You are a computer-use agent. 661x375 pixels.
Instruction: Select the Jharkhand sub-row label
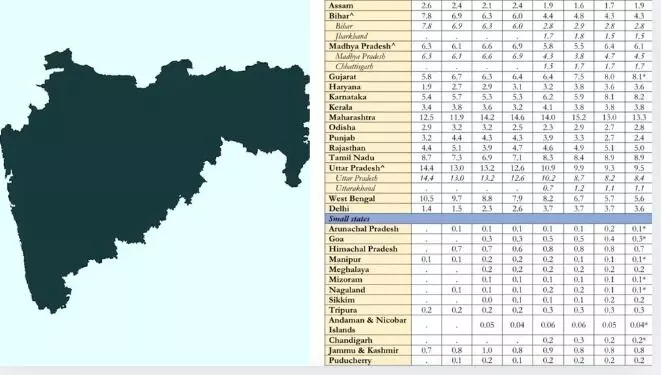(352, 36)
